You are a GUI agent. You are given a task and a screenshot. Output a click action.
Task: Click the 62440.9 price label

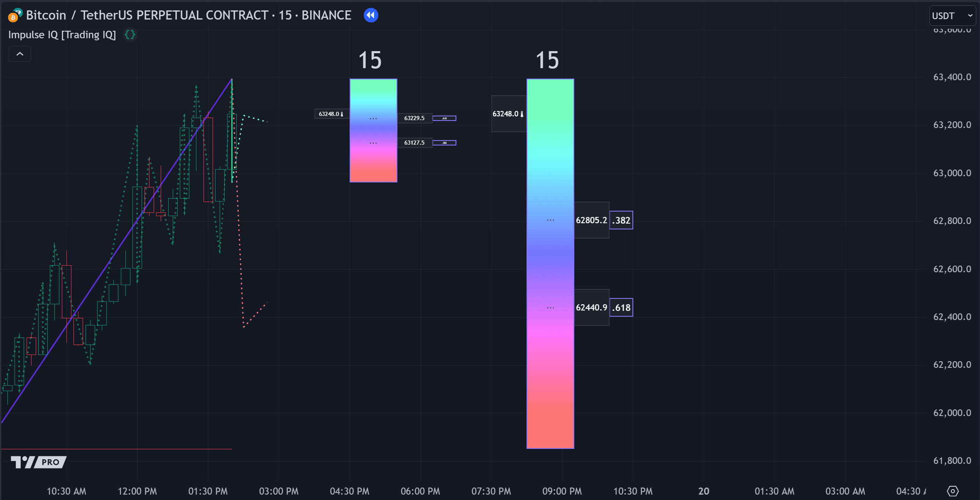(591, 308)
